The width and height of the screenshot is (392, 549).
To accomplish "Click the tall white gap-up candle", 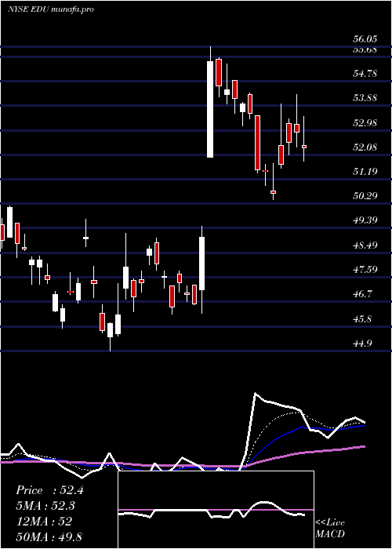I will 210,109.
